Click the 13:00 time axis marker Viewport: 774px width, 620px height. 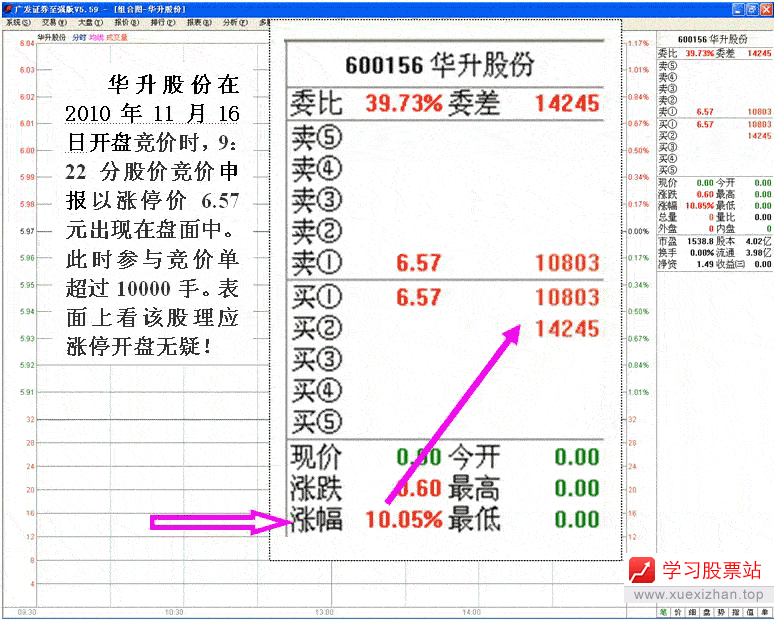click(324, 612)
